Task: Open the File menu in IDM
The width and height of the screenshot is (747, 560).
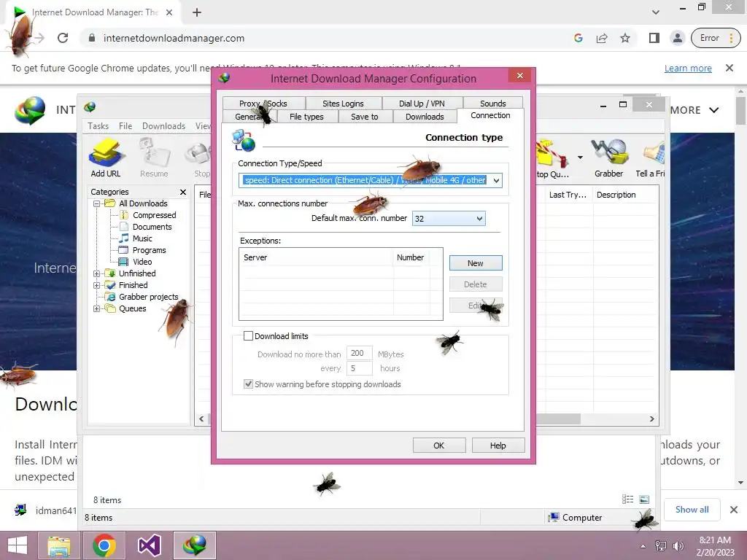Action: pos(125,125)
